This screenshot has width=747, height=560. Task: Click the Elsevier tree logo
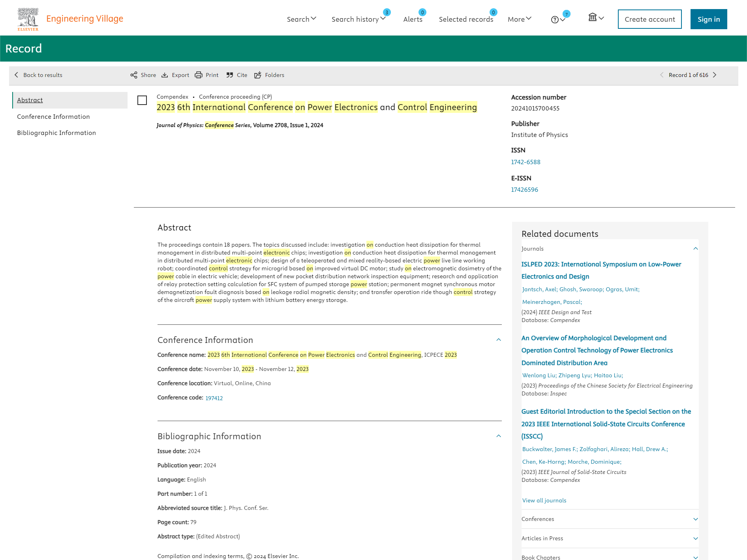(x=28, y=19)
